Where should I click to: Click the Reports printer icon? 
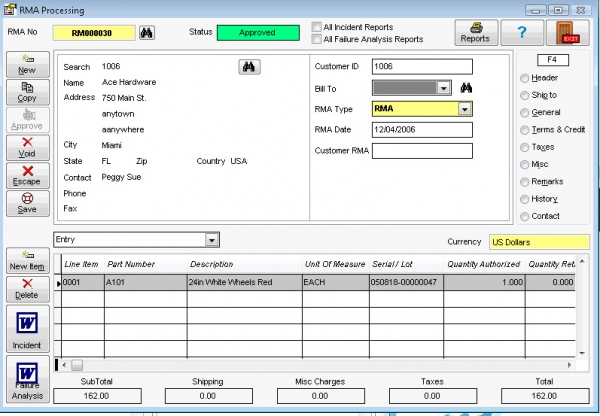point(475,27)
